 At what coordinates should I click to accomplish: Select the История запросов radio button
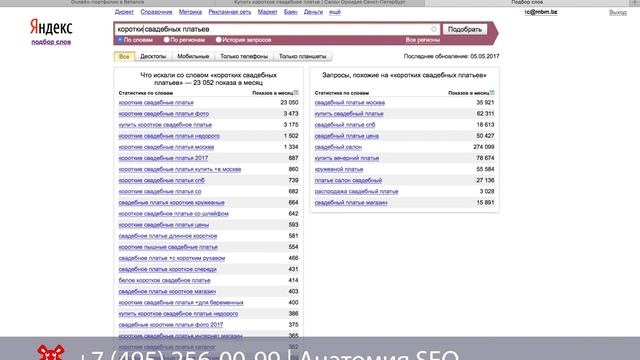tap(219, 40)
